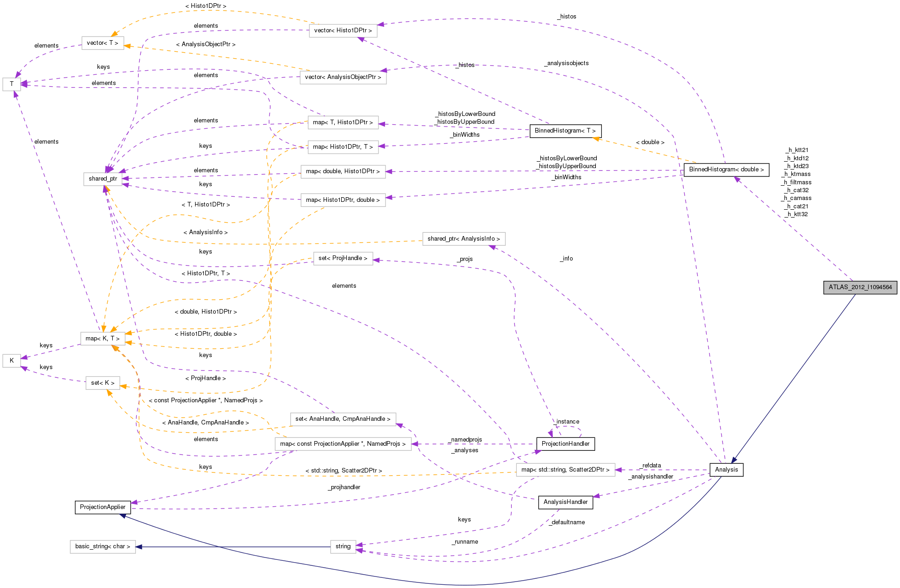The image size is (900, 588).
Task: Click < const ProjectionApplier *, NamedProjs > label
Action: [x=205, y=400]
